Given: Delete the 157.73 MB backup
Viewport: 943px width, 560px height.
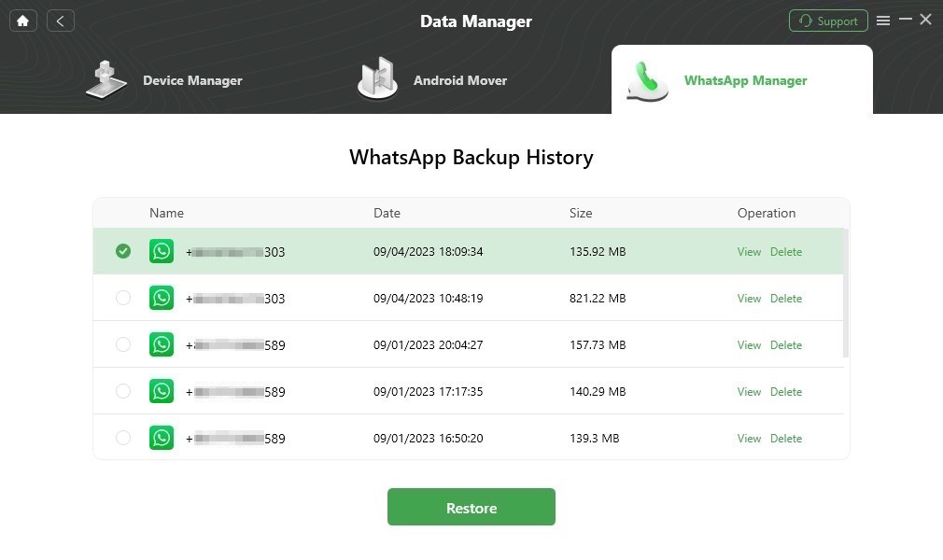Looking at the screenshot, I should click(786, 345).
